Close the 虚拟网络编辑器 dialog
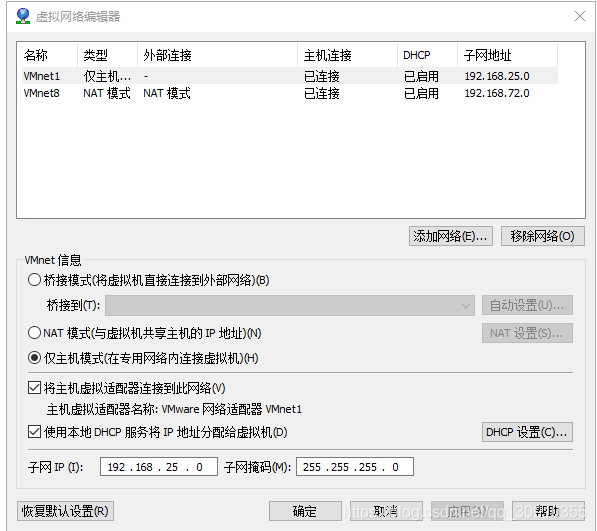The image size is (597, 531). pos(580,16)
